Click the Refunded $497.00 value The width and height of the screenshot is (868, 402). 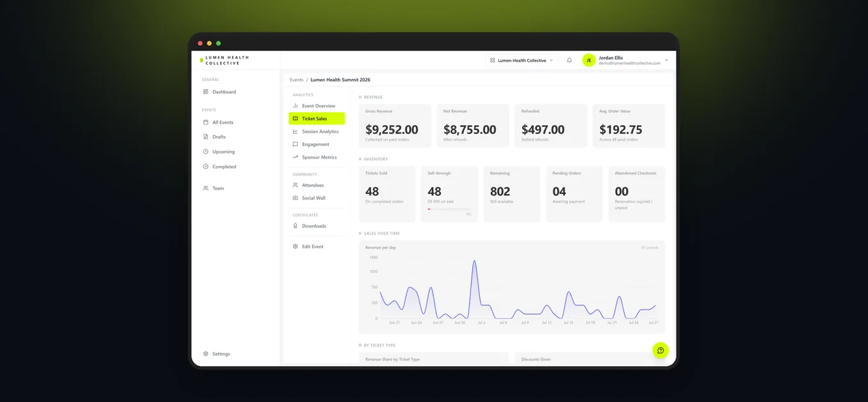coord(543,130)
